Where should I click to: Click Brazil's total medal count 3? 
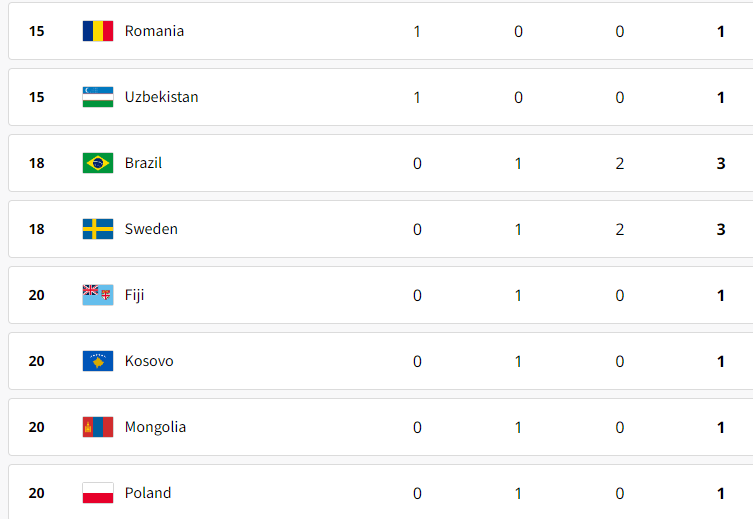[721, 164]
